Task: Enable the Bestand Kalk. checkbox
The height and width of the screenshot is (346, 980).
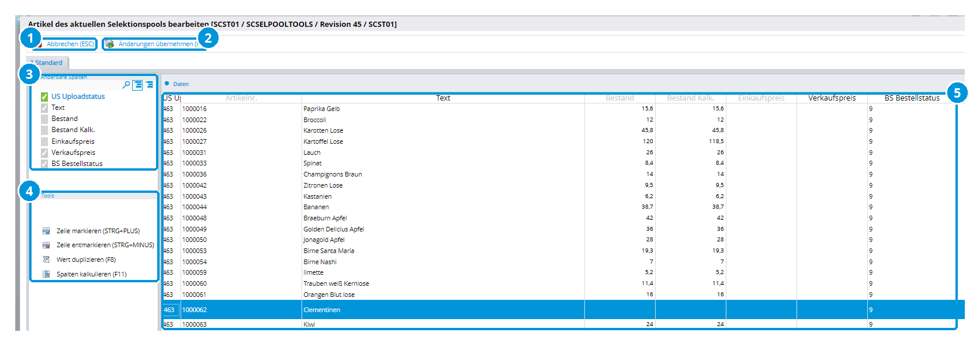Action: [44, 130]
